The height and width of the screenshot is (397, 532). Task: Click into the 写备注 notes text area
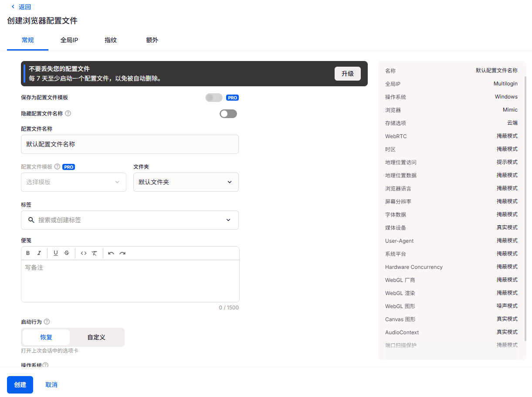[130, 281]
